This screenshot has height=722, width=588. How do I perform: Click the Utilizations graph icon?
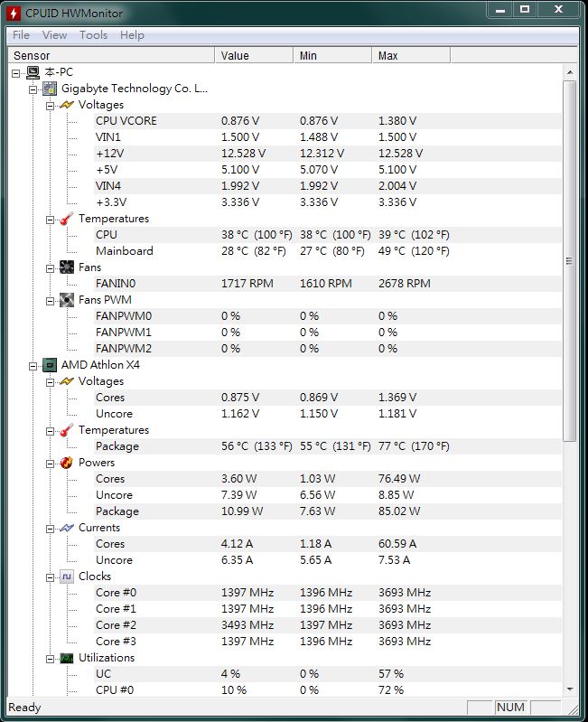click(x=67, y=659)
